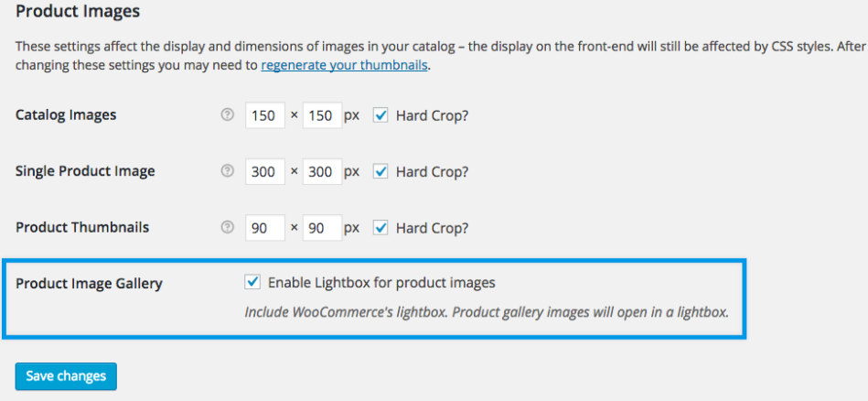Select the Catalog Images width field
The width and height of the screenshot is (868, 401).
click(265, 115)
